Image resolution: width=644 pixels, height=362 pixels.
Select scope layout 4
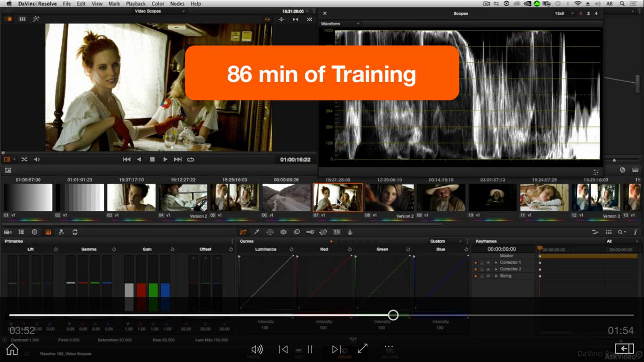596,13
